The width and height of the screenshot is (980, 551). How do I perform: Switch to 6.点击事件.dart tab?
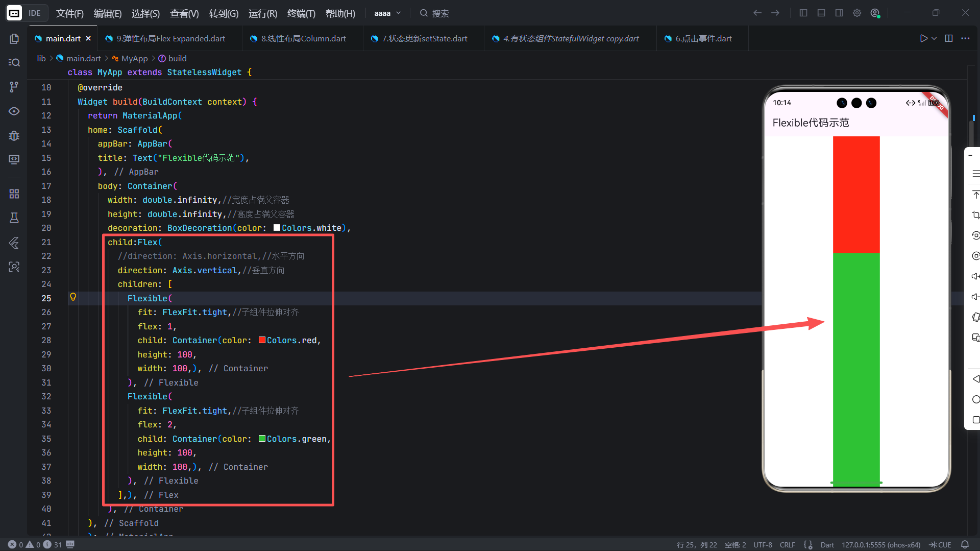703,38
